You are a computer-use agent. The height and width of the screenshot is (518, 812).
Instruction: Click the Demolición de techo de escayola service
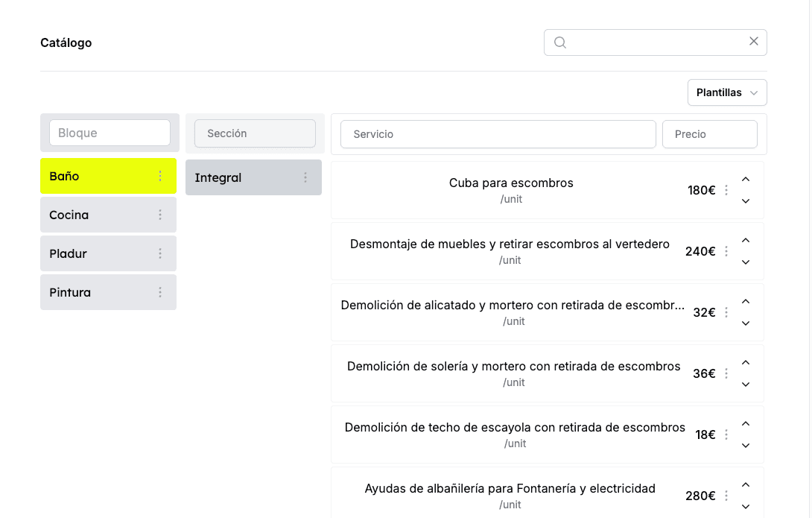click(x=515, y=427)
